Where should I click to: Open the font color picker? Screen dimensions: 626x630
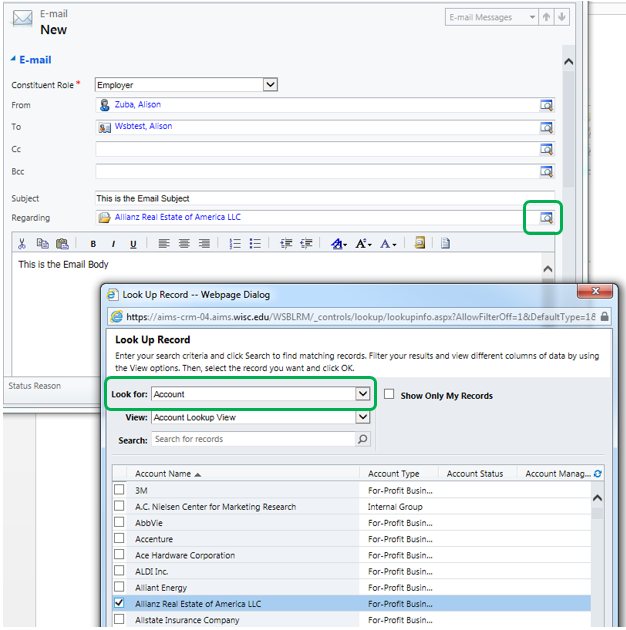pos(388,243)
